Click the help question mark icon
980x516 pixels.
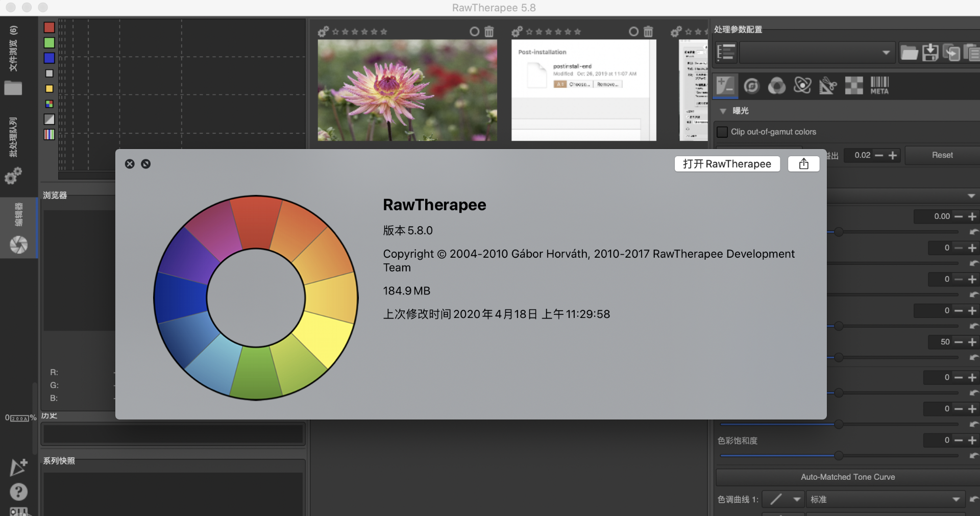click(x=18, y=492)
